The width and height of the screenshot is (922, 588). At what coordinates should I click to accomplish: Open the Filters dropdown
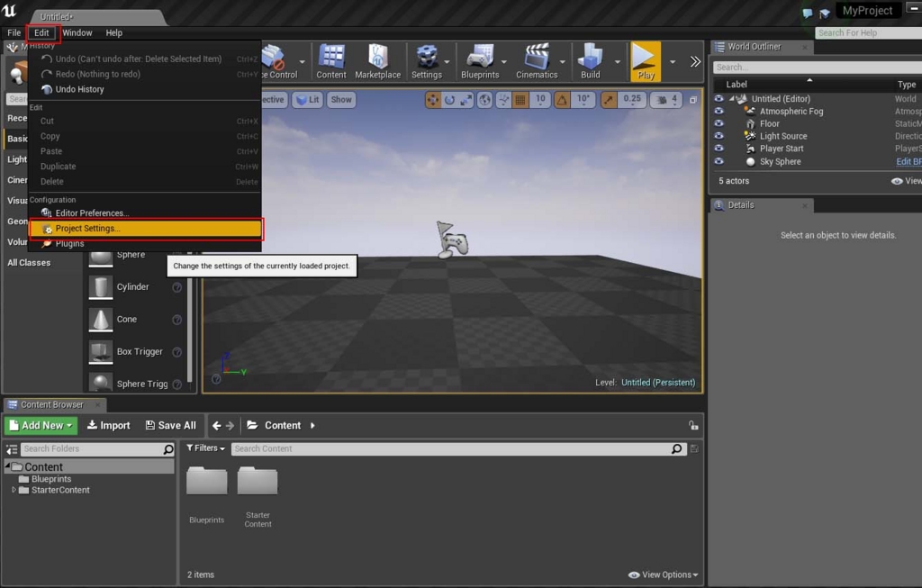pyautogui.click(x=205, y=448)
